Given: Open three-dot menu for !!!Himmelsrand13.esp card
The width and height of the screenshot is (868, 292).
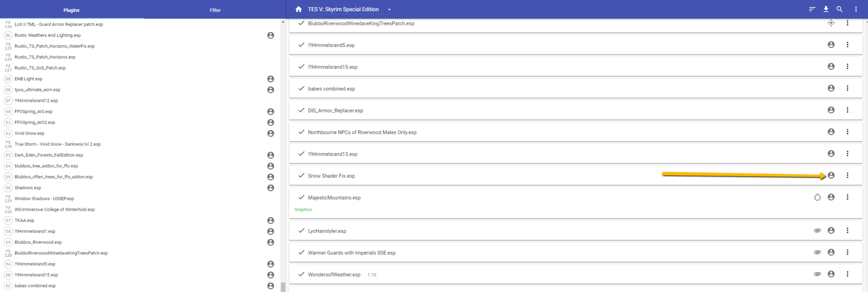Looking at the screenshot, I should 847,154.
